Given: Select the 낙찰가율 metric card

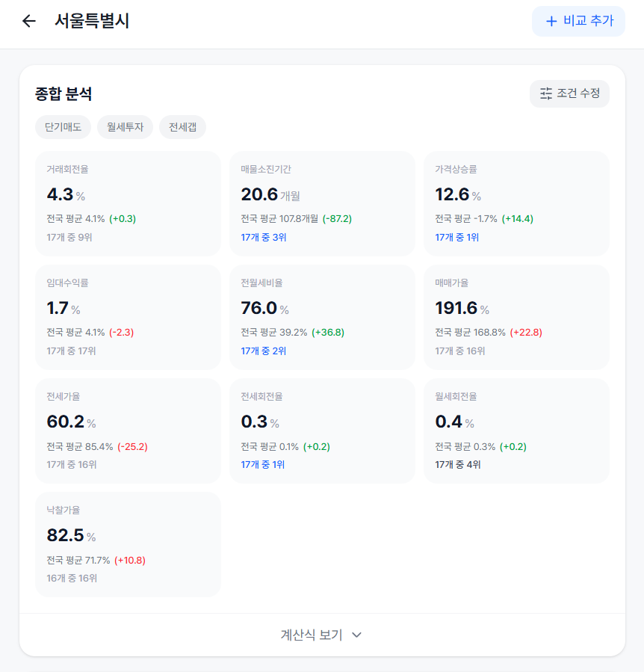Looking at the screenshot, I should (x=128, y=543).
